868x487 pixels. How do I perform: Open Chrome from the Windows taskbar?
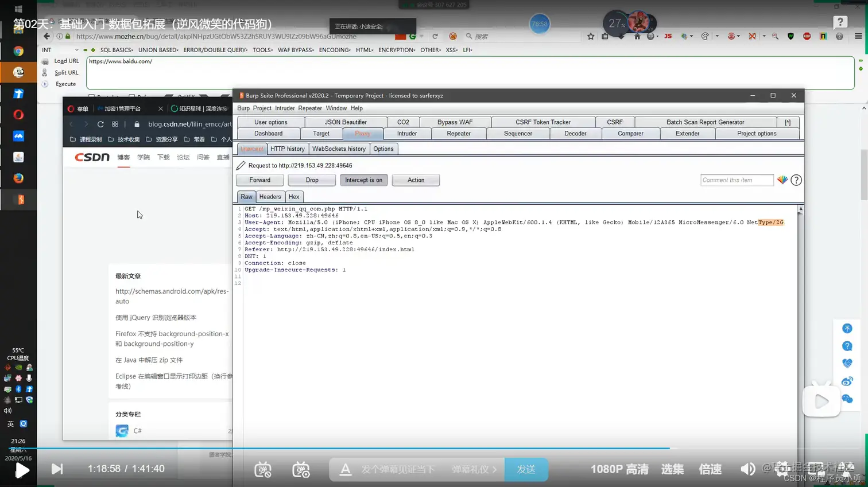(18, 51)
